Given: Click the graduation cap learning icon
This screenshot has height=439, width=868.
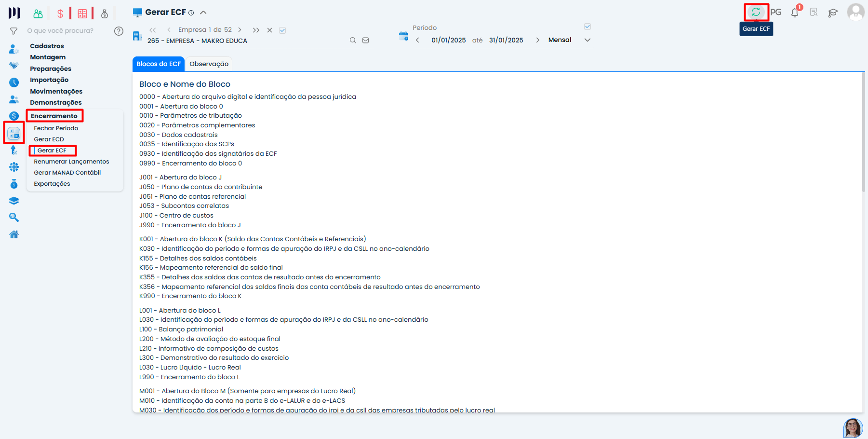Looking at the screenshot, I should point(833,13).
